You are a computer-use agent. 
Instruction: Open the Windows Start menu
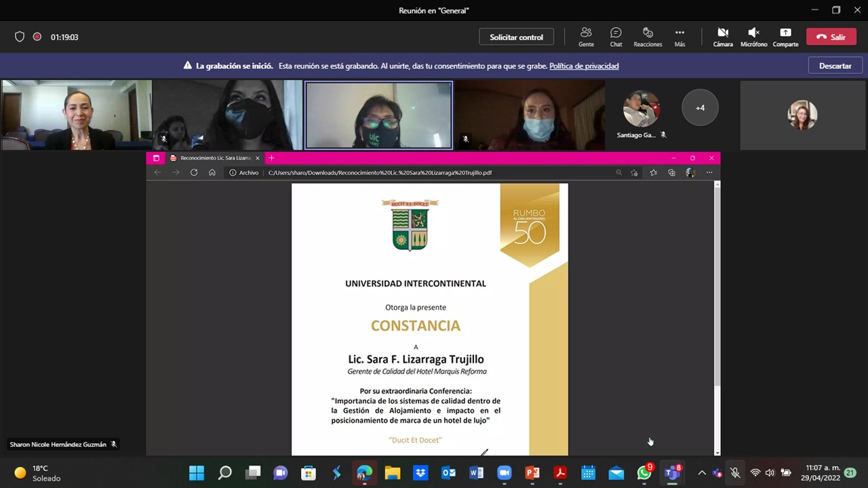point(197,472)
